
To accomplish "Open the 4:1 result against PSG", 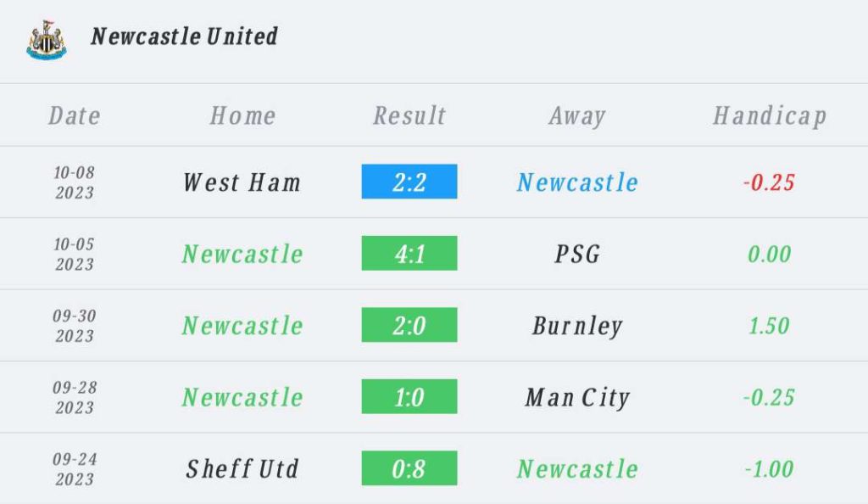I will click(409, 253).
